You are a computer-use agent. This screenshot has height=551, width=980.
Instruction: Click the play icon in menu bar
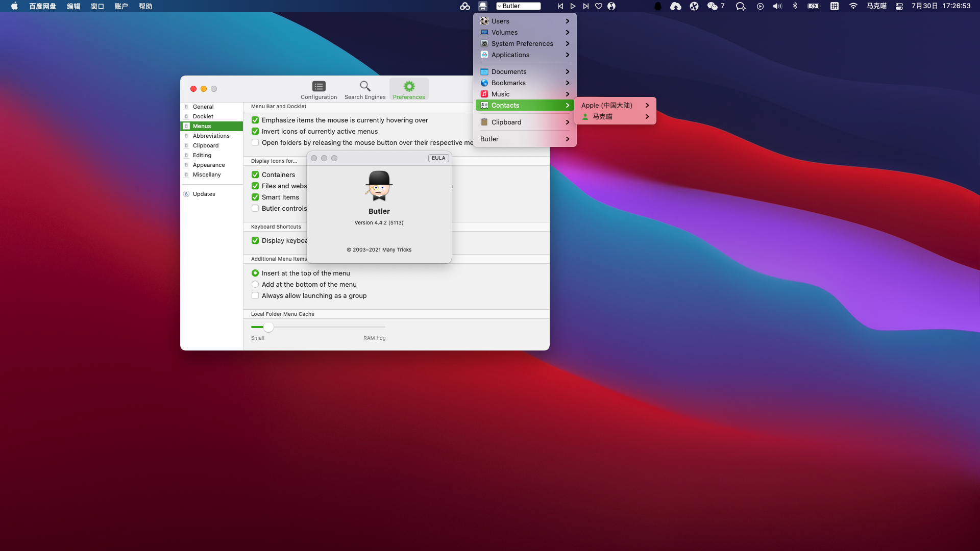pyautogui.click(x=573, y=6)
